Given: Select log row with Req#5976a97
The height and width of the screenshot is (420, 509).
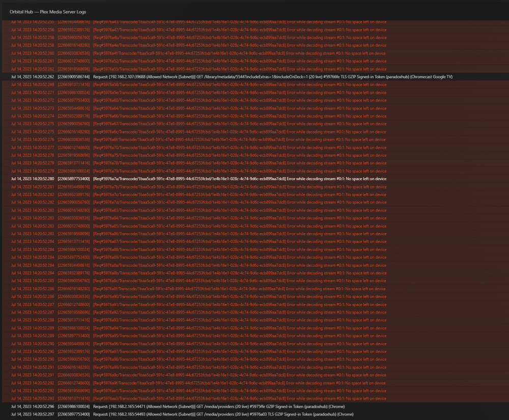Looking at the screenshot, I should [x=254, y=352].
